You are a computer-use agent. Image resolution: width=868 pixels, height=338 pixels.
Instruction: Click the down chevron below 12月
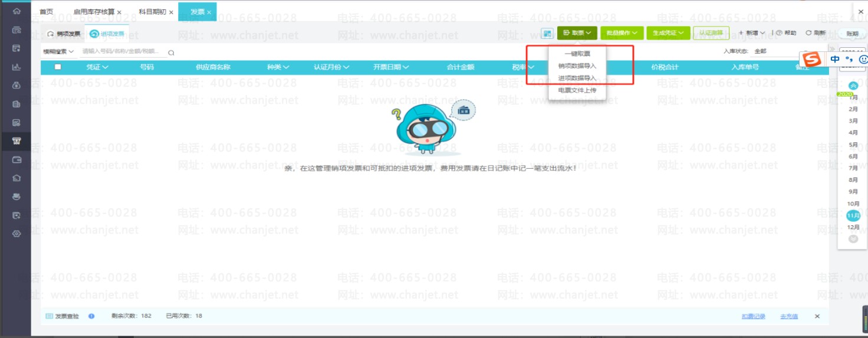click(853, 239)
